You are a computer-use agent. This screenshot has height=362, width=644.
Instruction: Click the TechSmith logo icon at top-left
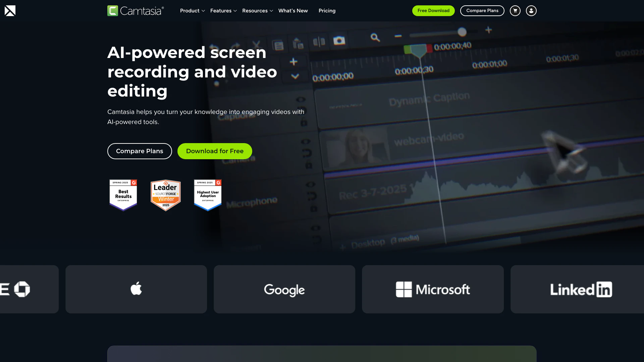pyautogui.click(x=10, y=11)
